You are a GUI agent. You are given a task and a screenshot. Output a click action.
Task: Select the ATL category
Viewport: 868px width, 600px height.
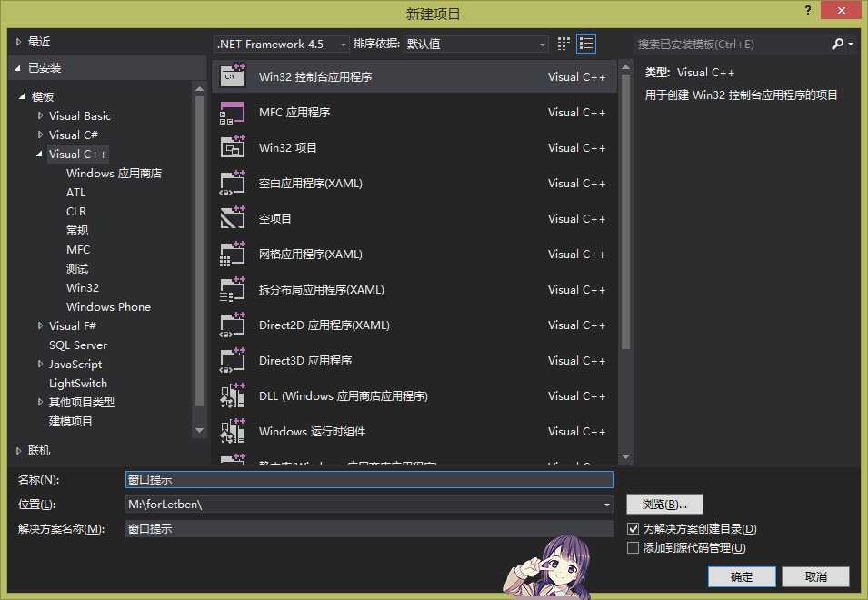pos(75,192)
